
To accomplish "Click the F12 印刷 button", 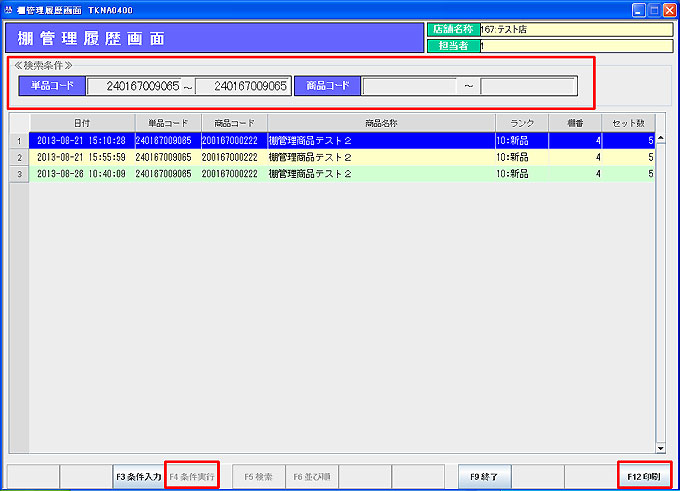I will click(644, 477).
